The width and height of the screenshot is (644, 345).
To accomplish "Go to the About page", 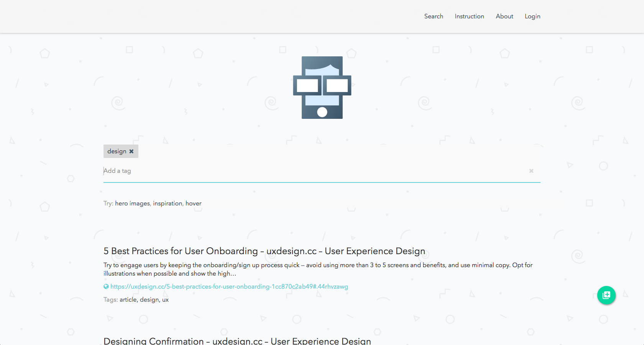I will (504, 16).
